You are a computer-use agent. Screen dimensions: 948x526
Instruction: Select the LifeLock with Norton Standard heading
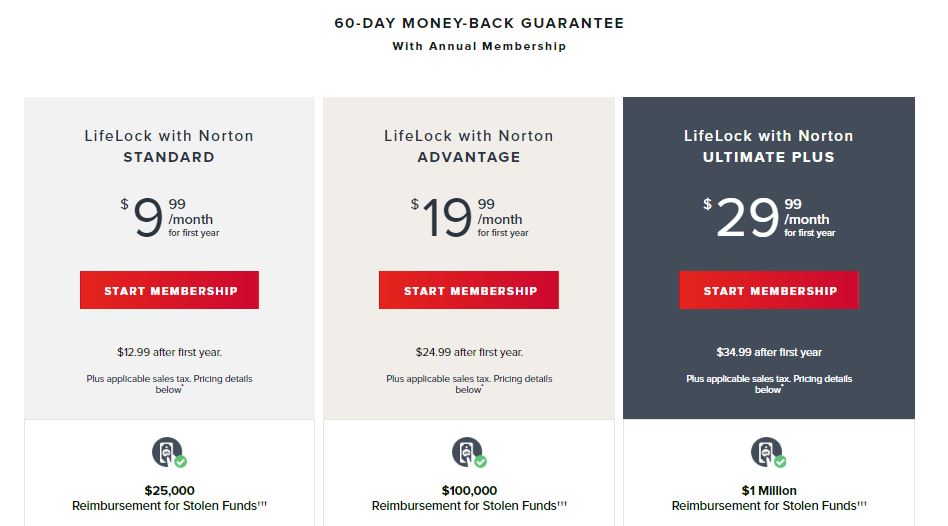tap(169, 146)
